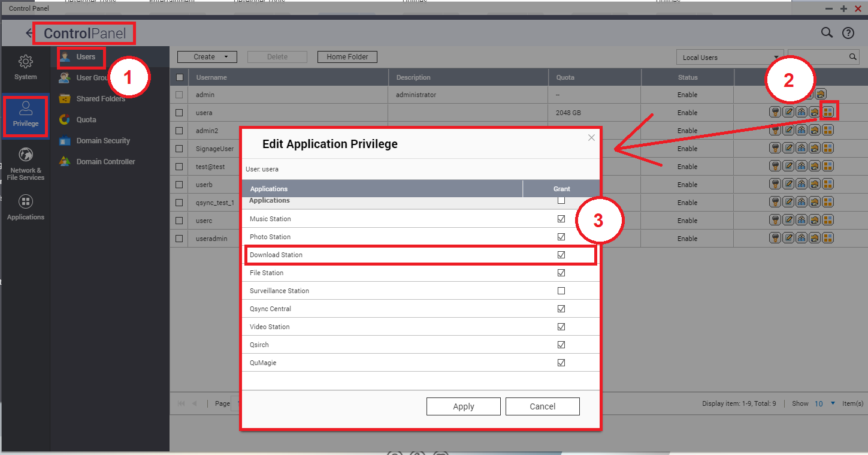Screen dimensions: 868x455
Task: Open the Show items-per-page dropdown
Action: click(825, 403)
